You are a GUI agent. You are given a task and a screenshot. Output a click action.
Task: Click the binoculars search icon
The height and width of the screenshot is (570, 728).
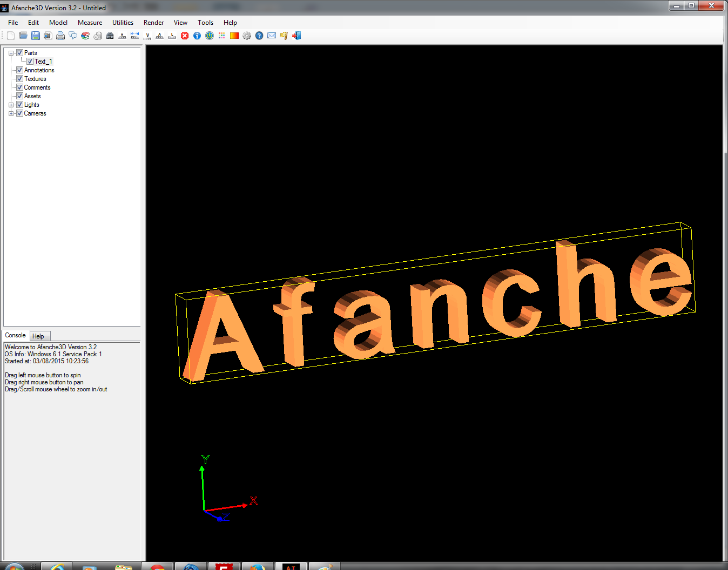(110, 36)
